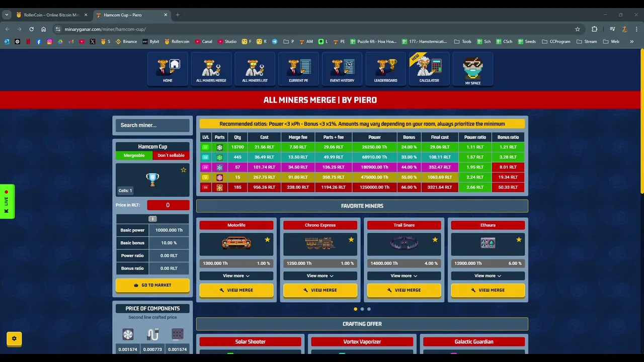Screen dimensions: 644x362
Task: Open the Home navigation icon
Action: click(x=168, y=69)
